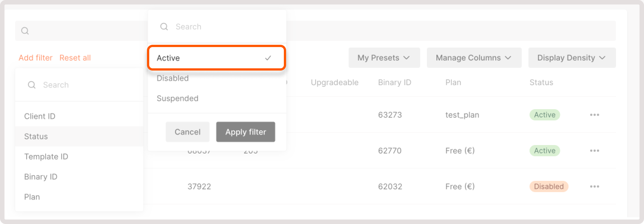The height and width of the screenshot is (224, 644).
Task: Click the magnifier icon in the filter dropdown
Action: pos(164,26)
